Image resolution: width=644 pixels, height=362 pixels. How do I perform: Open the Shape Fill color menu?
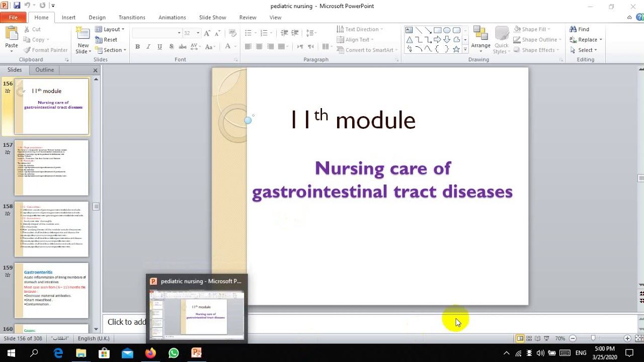point(533,29)
